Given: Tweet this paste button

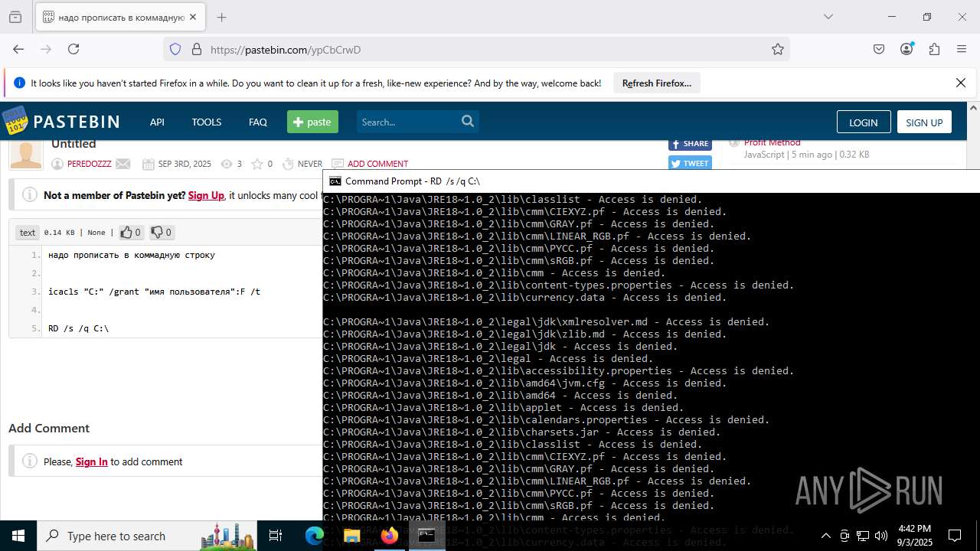Looking at the screenshot, I should click(690, 163).
